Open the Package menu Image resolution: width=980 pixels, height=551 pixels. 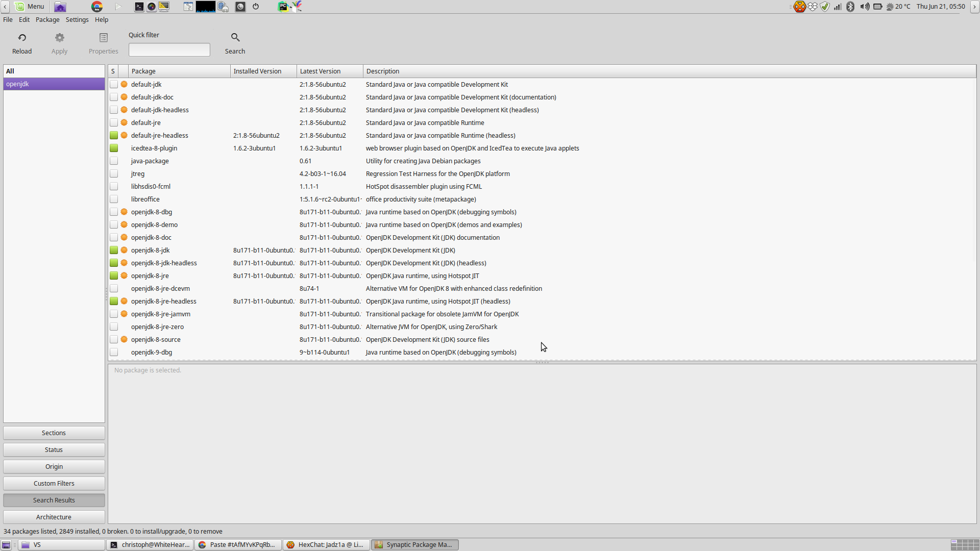pos(47,19)
